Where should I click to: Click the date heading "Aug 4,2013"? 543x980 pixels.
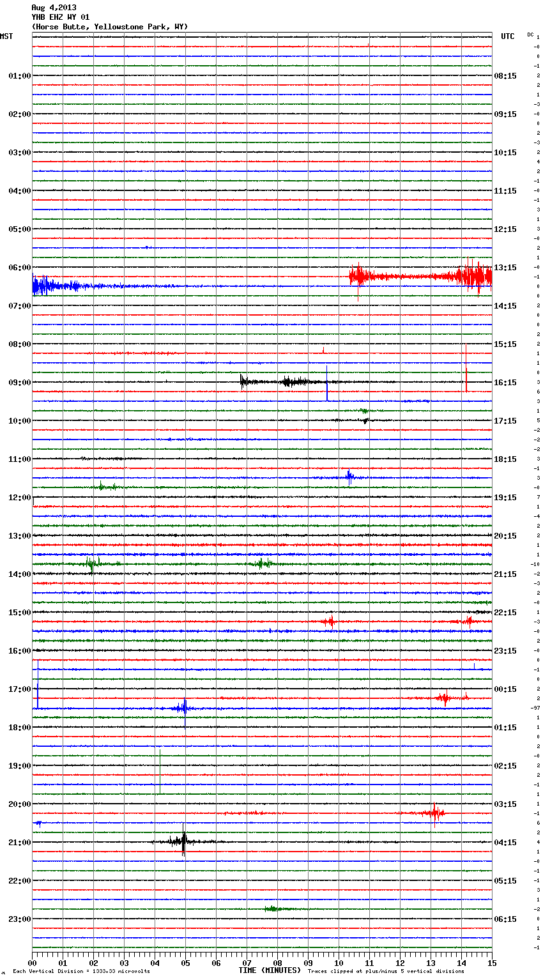tap(54, 8)
